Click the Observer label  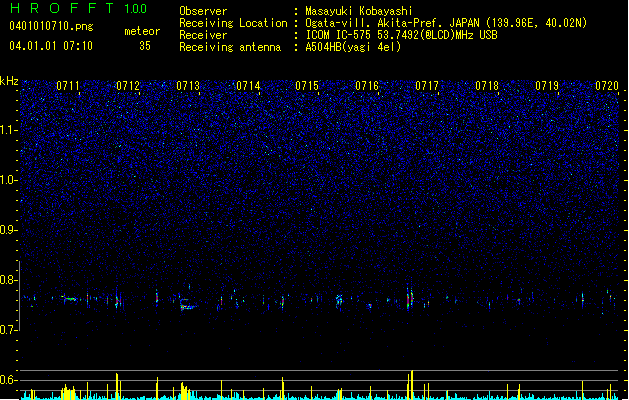click(203, 11)
